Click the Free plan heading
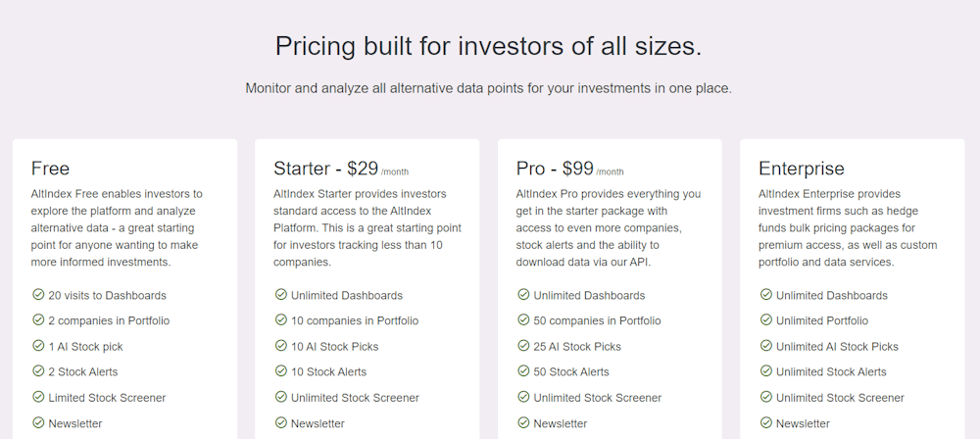980x439 pixels. point(50,169)
